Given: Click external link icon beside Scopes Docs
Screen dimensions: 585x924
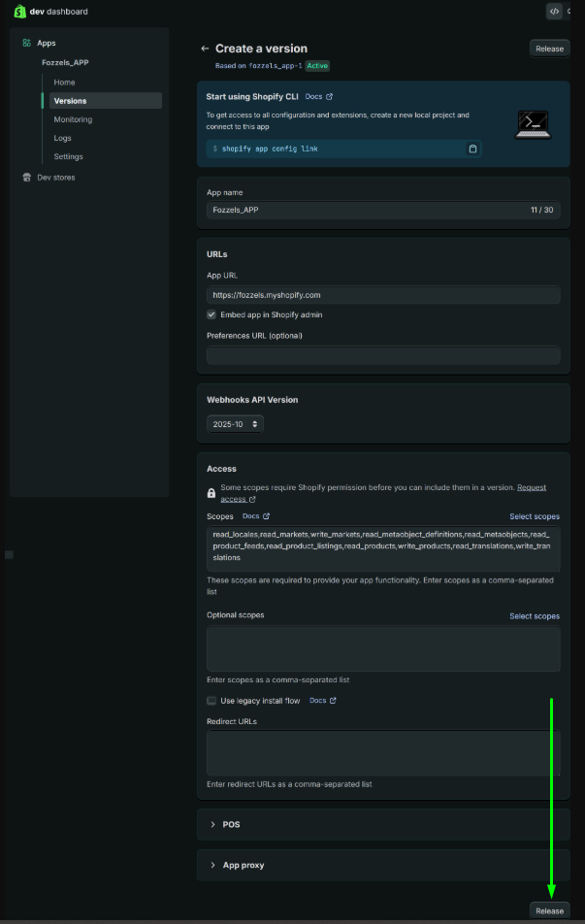Looking at the screenshot, I should coord(266,516).
